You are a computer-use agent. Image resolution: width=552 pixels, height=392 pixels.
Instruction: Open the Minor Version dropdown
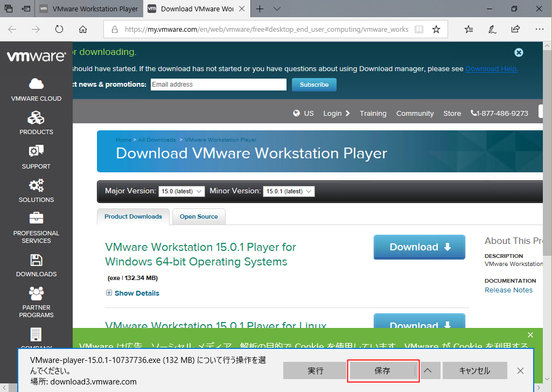[289, 191]
